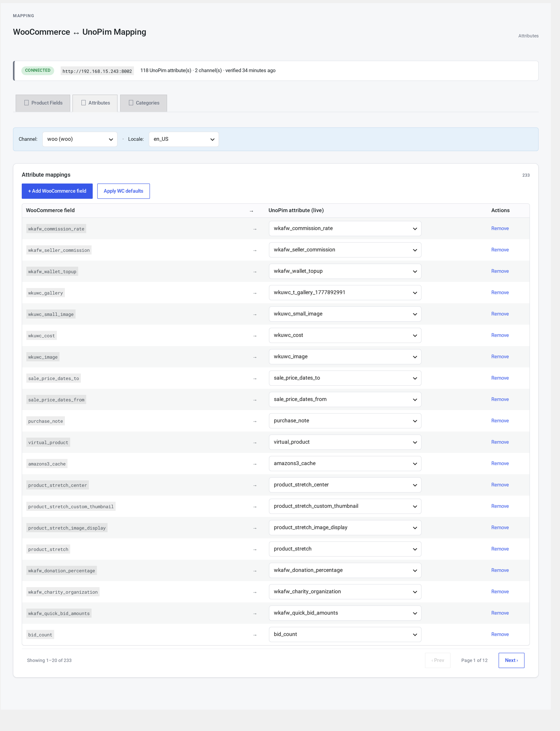This screenshot has width=560, height=731.
Task: Open UnoPim dropdown for amazons3_cache
Action: 345,464
